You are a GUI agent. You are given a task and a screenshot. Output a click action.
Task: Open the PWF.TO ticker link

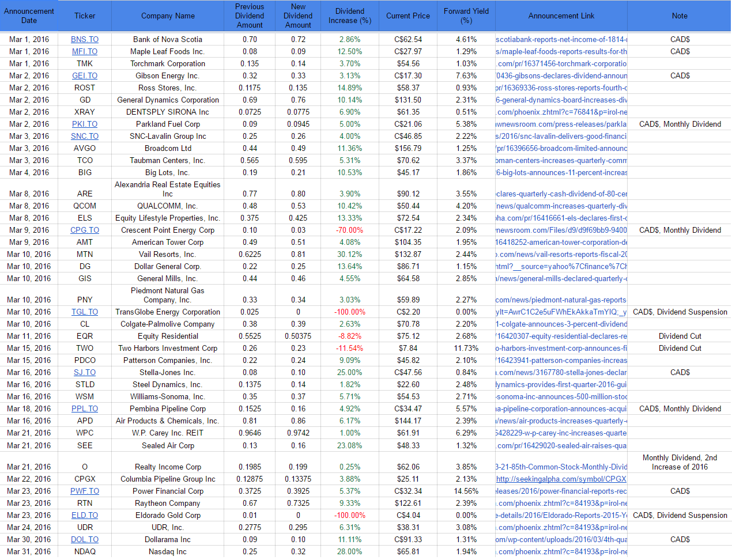(85, 491)
